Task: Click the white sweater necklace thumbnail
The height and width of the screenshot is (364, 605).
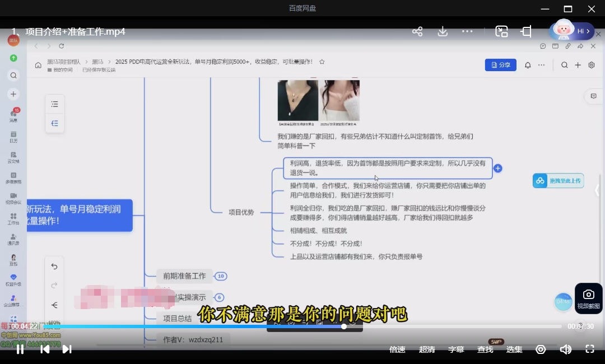Action: (339, 100)
